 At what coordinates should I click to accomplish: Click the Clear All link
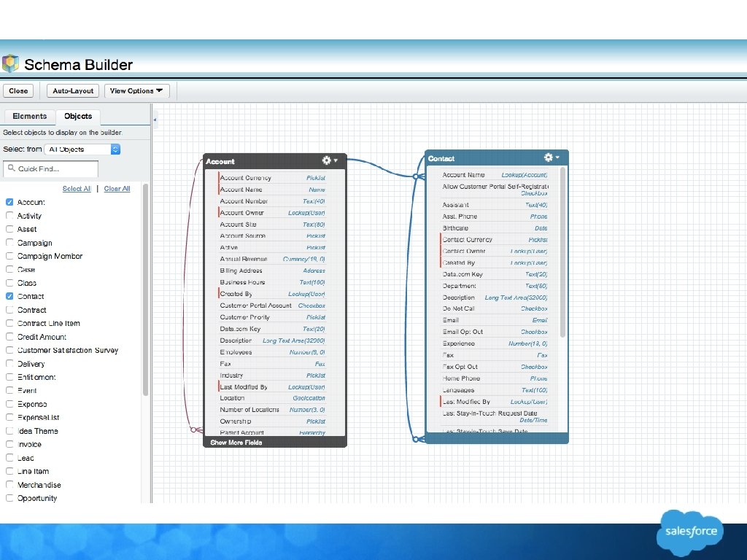(117, 189)
